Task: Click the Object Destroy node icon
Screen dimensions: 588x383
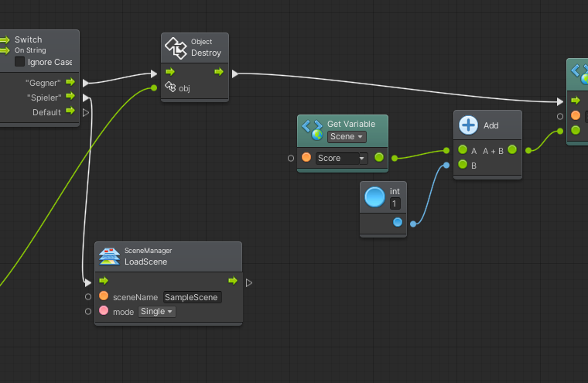Action: pos(176,48)
